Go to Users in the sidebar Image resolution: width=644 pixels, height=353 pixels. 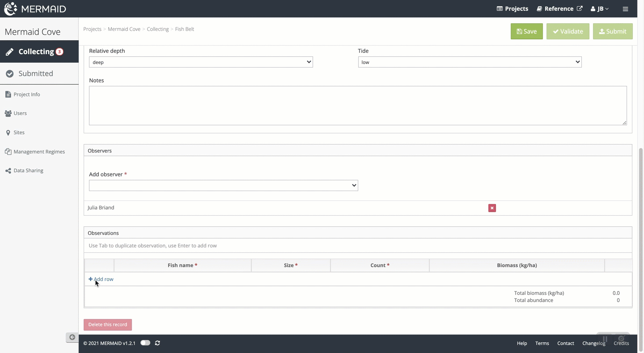click(20, 113)
